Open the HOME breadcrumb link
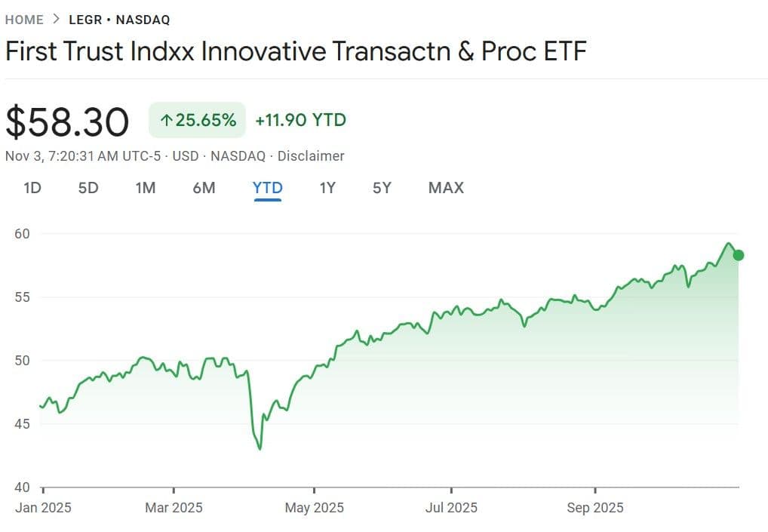 tap(26, 20)
